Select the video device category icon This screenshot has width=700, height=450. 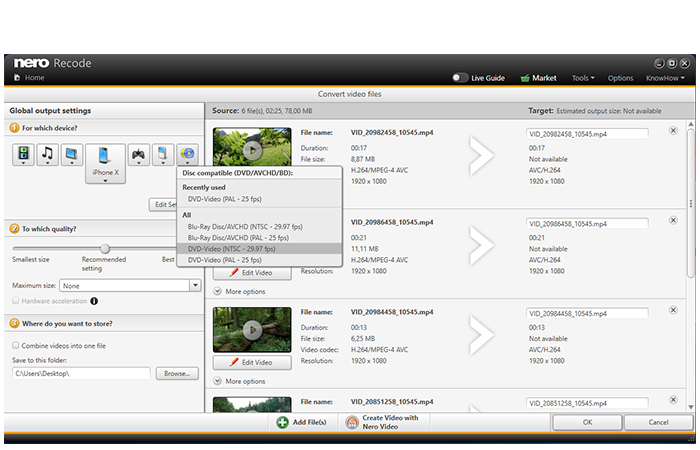point(23,155)
